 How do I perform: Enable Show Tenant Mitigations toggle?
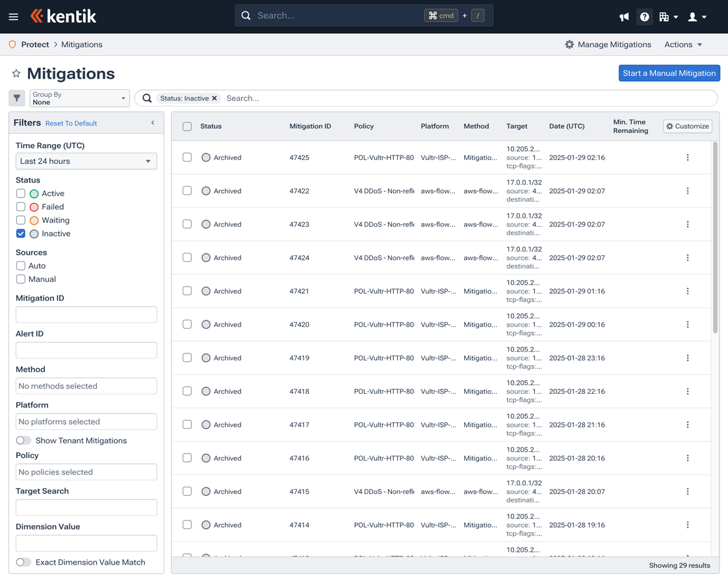(x=23, y=440)
